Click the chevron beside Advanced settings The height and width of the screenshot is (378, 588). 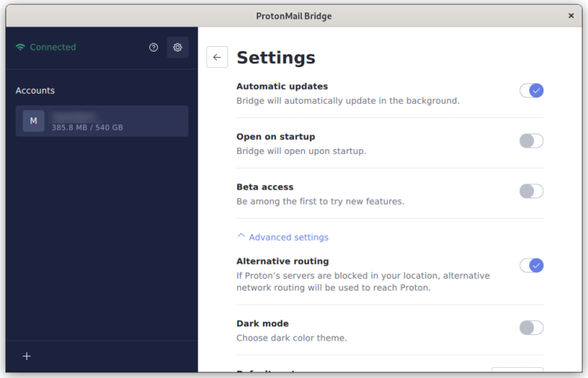[x=241, y=237]
